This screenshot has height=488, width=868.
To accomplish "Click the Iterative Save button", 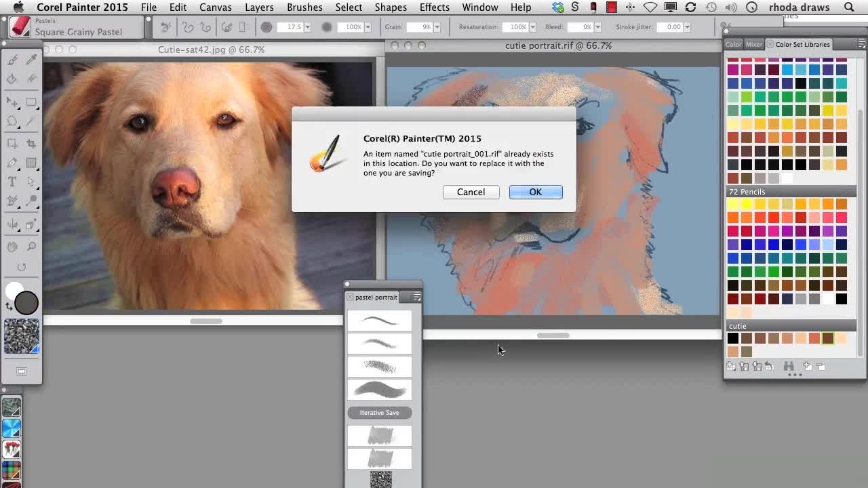I will pyautogui.click(x=379, y=413).
